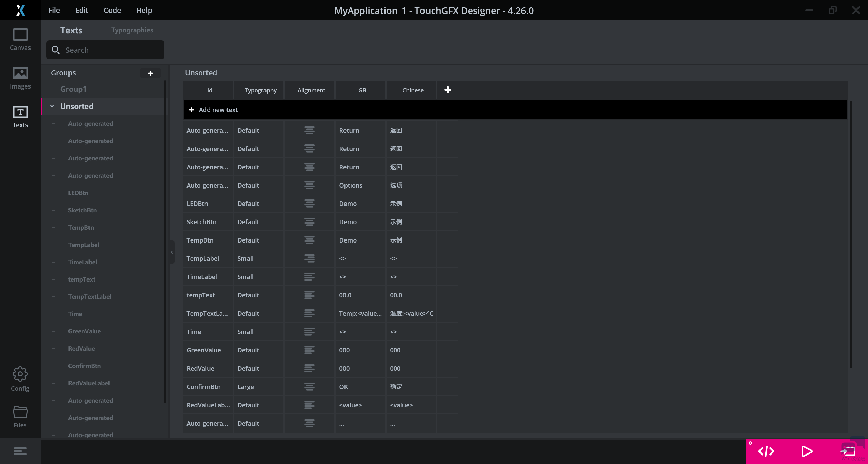Collapse the Unsorted group chevron
868x464 pixels.
coord(52,106)
